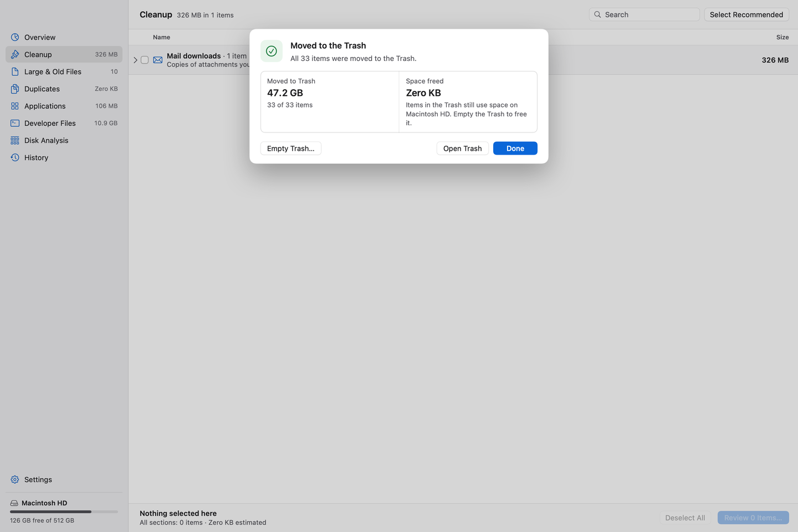
Task: Click the green checkmark success icon
Action: pyautogui.click(x=272, y=51)
